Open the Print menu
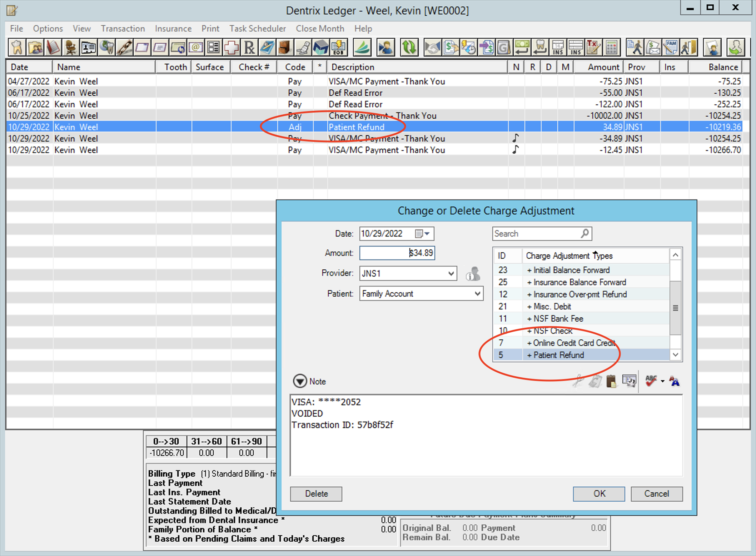The image size is (756, 556). coord(210,29)
